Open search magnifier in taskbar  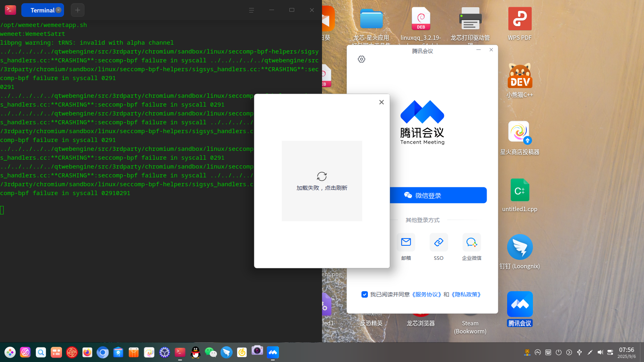coord(41,352)
